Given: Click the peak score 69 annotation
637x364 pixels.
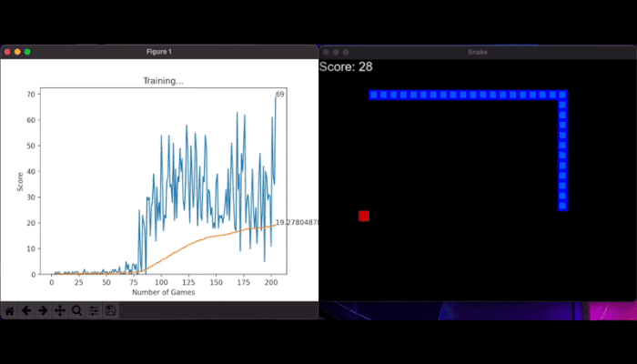Looking at the screenshot, I should tap(280, 94).
